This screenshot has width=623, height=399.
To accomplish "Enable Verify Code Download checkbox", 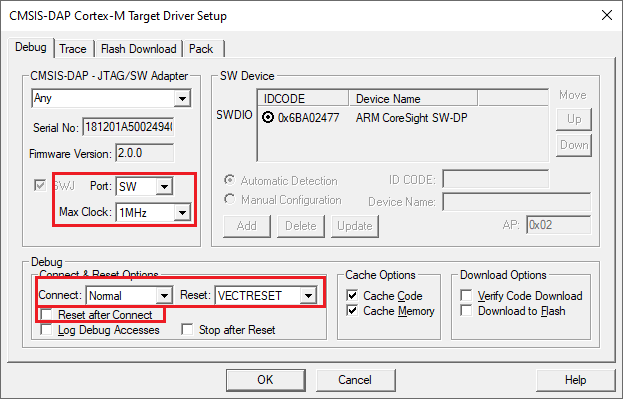I will (466, 295).
